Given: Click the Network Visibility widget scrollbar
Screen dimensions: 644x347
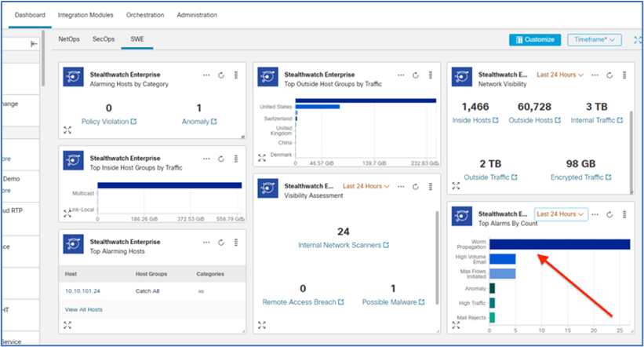Looking at the screenshot, I should (x=631, y=151).
